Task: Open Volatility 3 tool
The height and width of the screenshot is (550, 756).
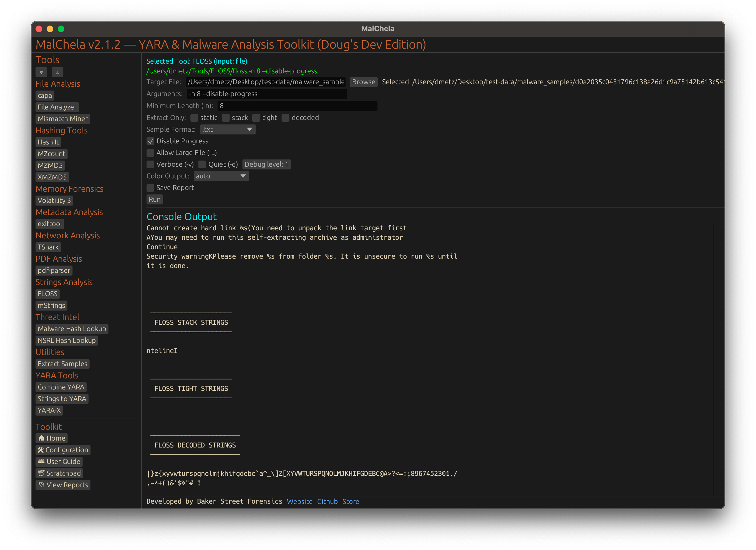Action: click(x=54, y=201)
